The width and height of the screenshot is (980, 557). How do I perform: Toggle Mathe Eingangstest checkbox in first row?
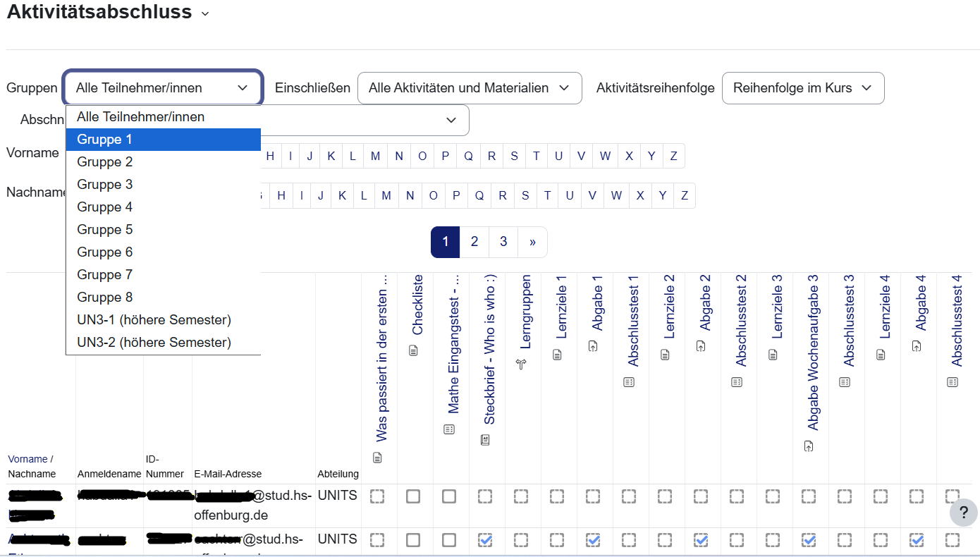(449, 496)
